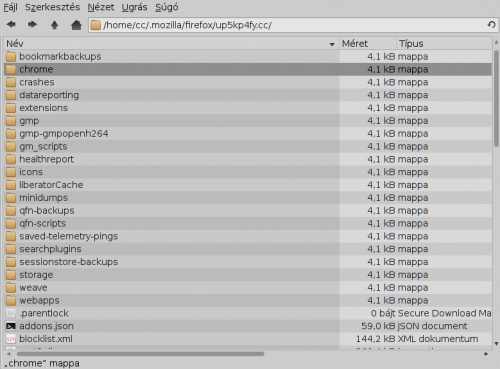
Task: Click the folder icon beside datareporting
Action: coord(11,95)
